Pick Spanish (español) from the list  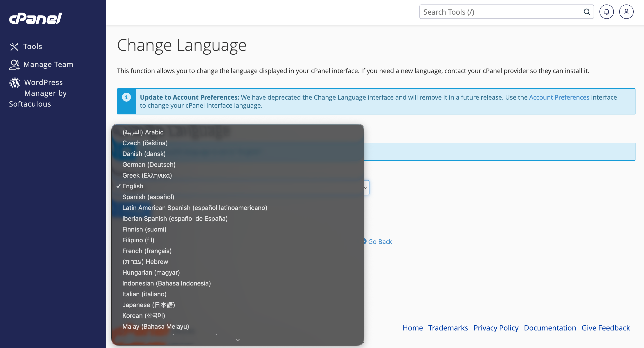pyautogui.click(x=237, y=197)
